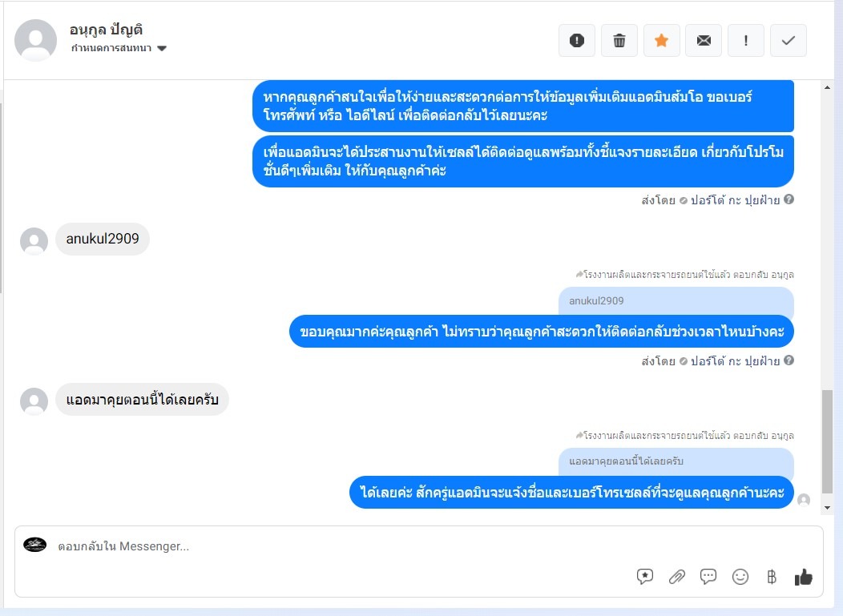Click the anukul2909 customer message bubble
Screen dimensions: 843x616
point(102,239)
